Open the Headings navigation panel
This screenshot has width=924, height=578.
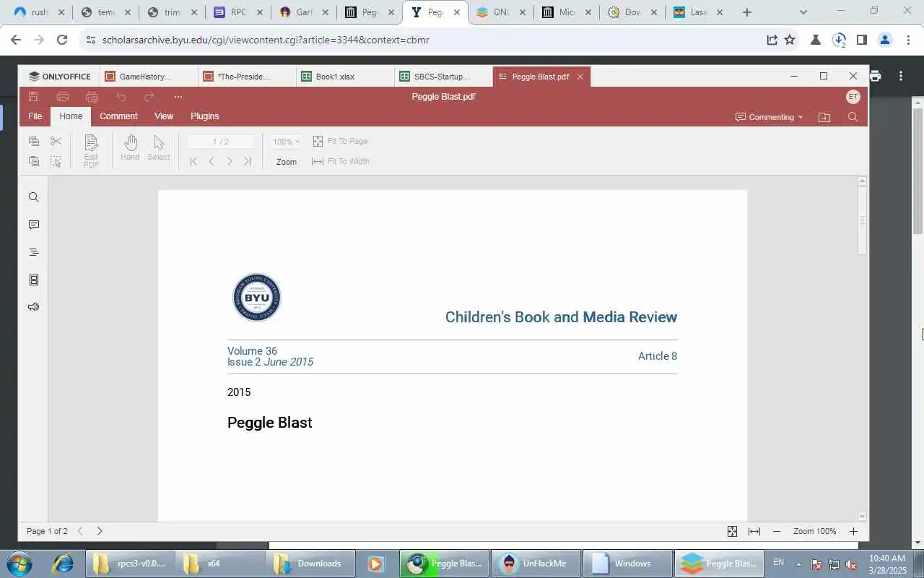pyautogui.click(x=33, y=252)
